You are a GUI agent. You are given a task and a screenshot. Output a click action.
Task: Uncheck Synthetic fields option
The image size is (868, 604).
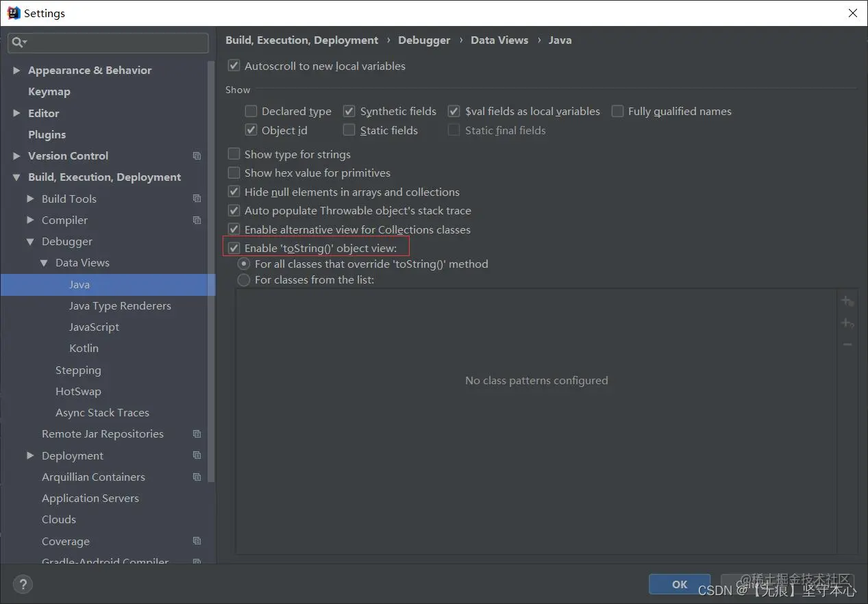(x=349, y=111)
